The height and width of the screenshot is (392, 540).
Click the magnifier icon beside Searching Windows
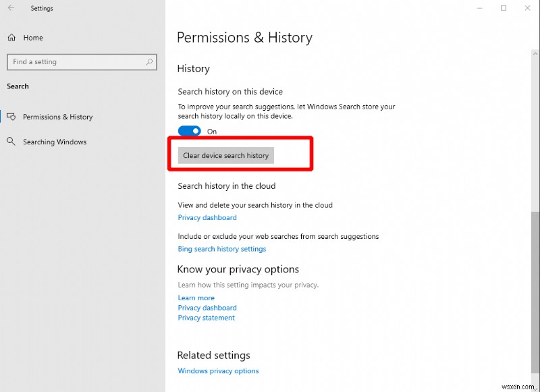pos(12,142)
